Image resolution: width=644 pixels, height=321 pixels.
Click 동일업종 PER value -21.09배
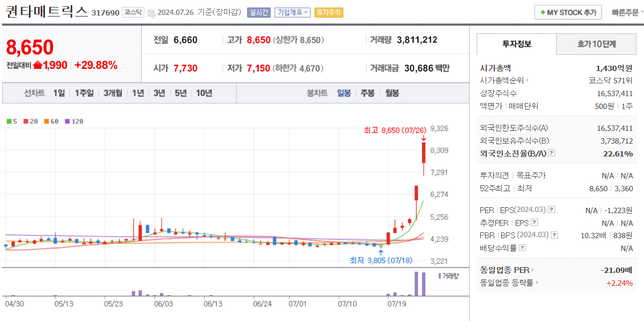point(617,270)
